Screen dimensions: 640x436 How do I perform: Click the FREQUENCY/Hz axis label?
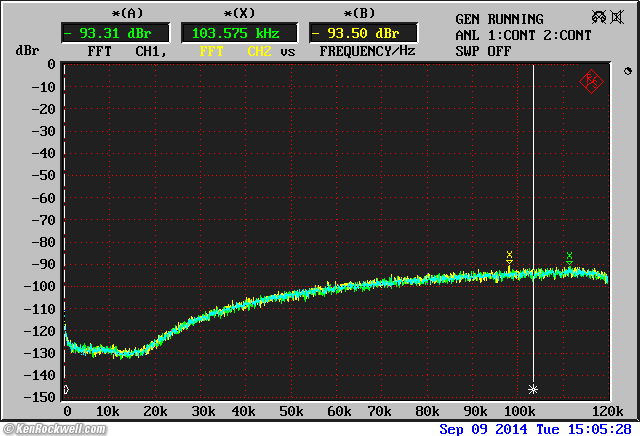click(x=367, y=50)
